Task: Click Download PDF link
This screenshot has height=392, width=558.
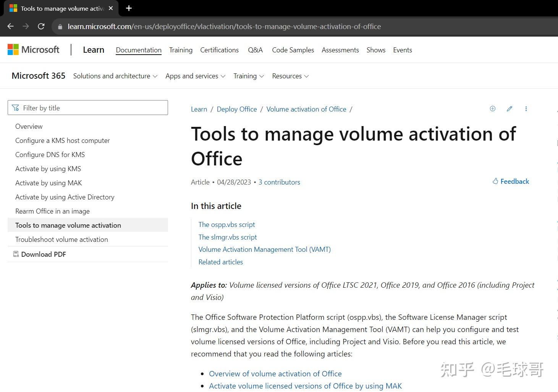Action: pyautogui.click(x=44, y=254)
